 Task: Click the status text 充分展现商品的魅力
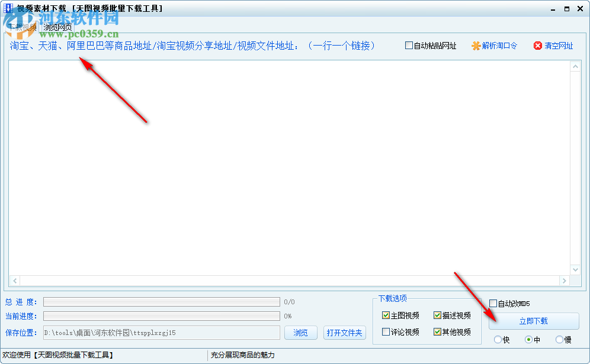pyautogui.click(x=243, y=355)
